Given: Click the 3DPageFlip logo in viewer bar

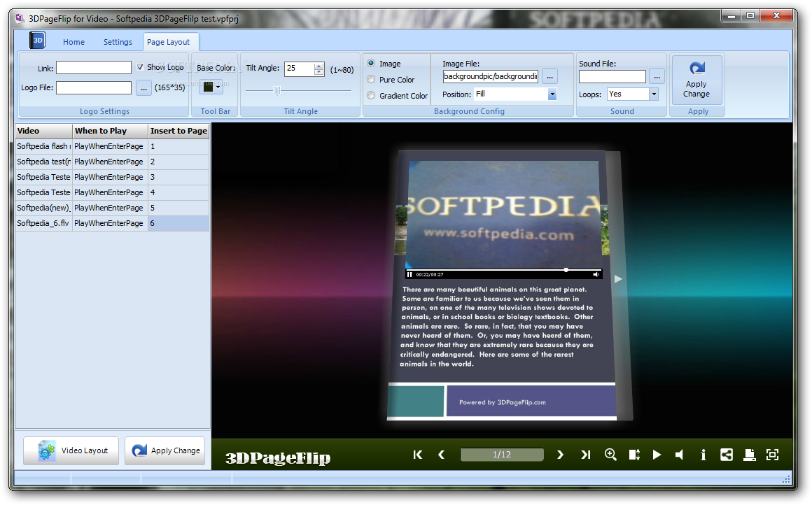Looking at the screenshot, I should (278, 457).
